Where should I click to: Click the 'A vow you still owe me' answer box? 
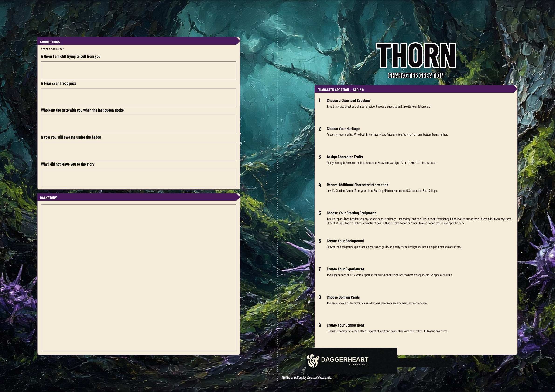[138, 152]
